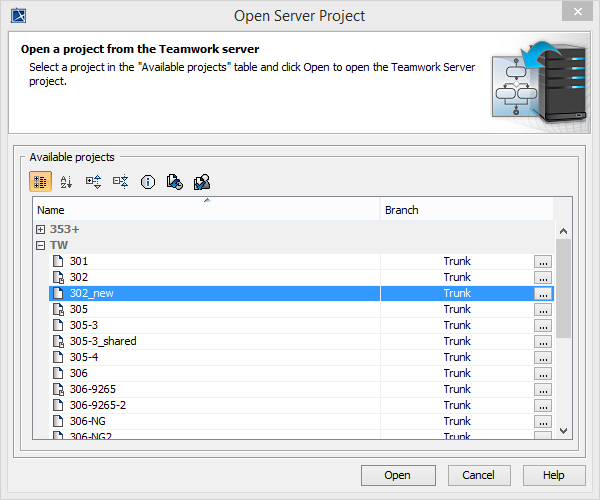
Task: Open branch selector ellipsis for 302
Action: pyautogui.click(x=543, y=278)
